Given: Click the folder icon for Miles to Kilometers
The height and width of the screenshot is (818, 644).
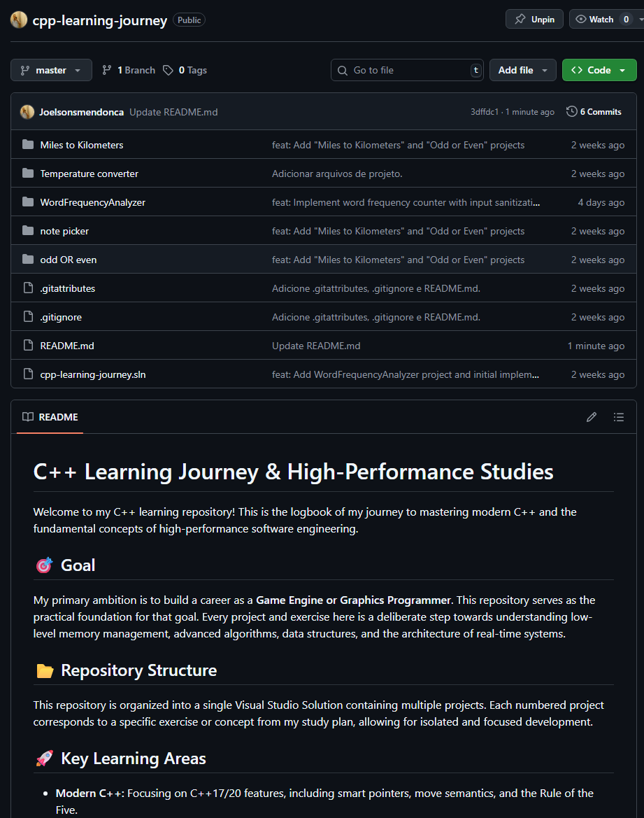Looking at the screenshot, I should coord(28,145).
